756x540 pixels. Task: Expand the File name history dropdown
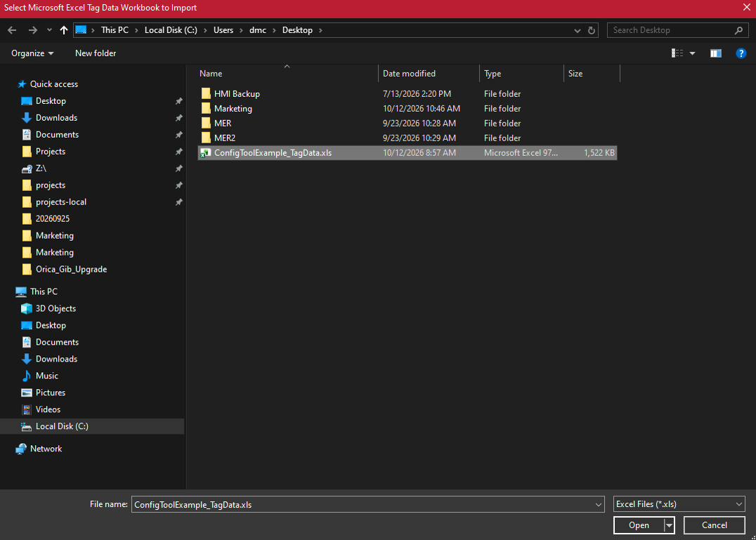599,504
